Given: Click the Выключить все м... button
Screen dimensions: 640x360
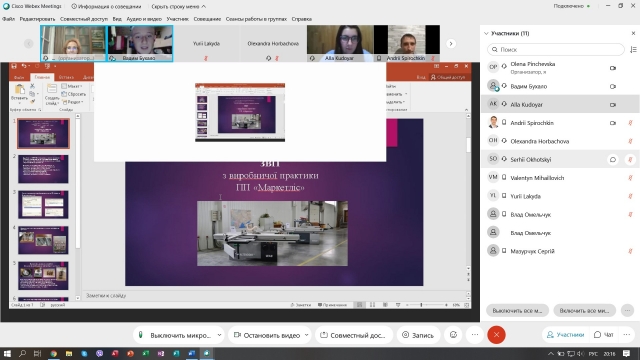Looking at the screenshot, I should click(517, 311).
